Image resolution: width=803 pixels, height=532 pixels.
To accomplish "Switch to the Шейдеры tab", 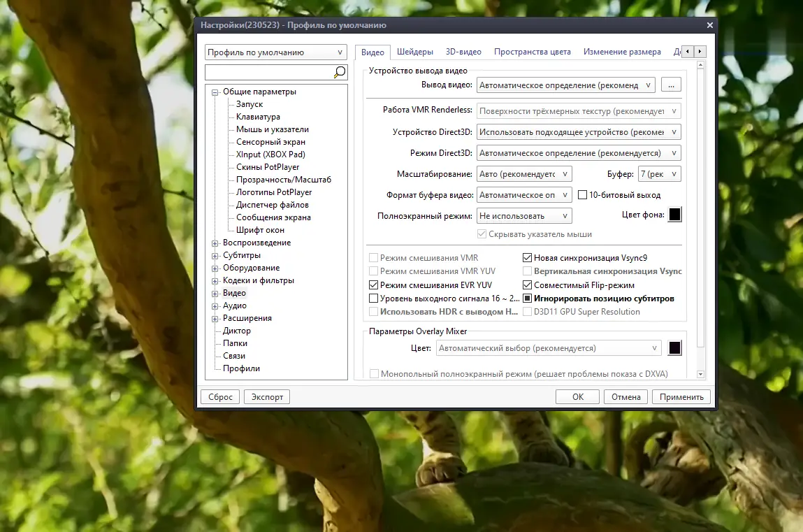I will coord(415,52).
